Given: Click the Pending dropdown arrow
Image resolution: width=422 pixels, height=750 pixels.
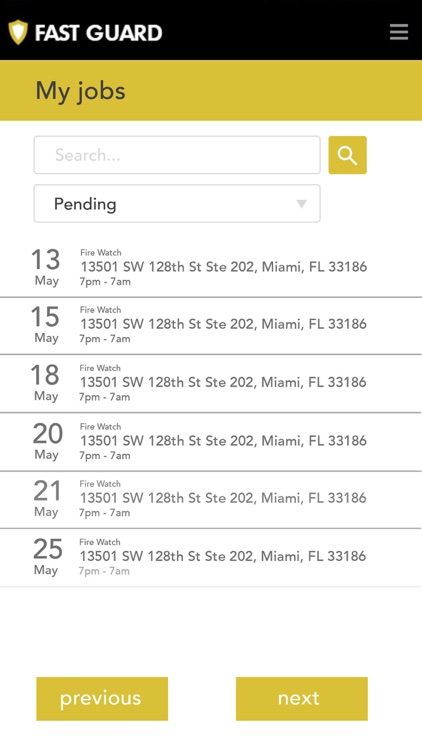Looking at the screenshot, I should [x=301, y=204].
